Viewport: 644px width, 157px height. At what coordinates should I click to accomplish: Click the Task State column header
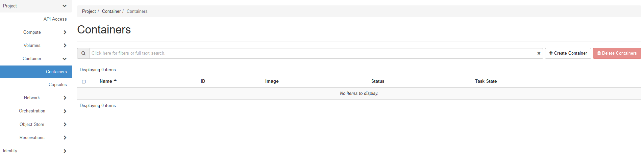point(486,81)
